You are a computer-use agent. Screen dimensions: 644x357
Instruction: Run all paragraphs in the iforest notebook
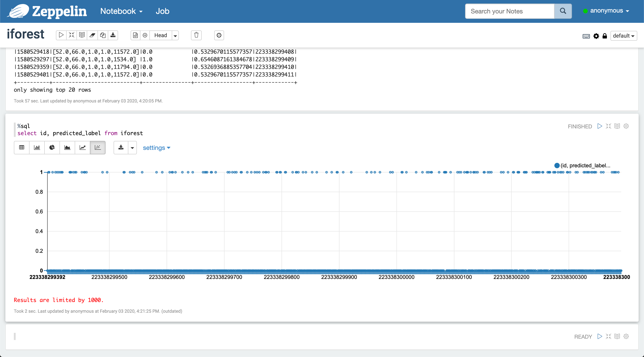pos(61,35)
